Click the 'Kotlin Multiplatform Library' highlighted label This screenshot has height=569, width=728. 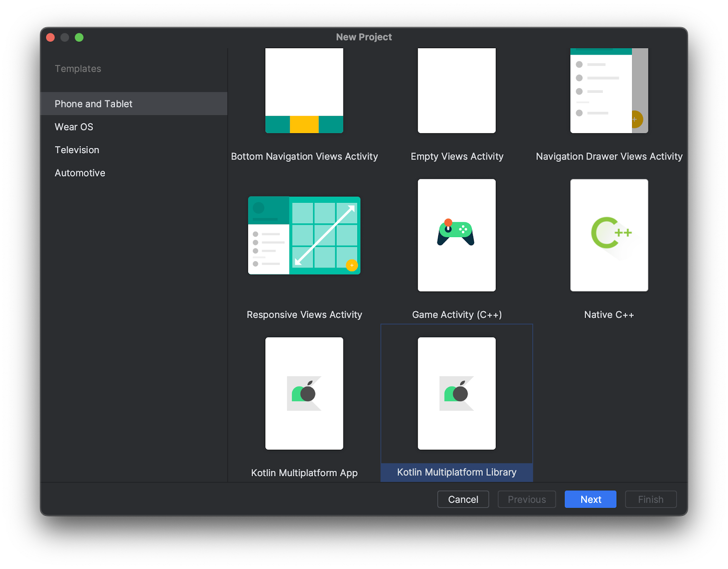457,472
